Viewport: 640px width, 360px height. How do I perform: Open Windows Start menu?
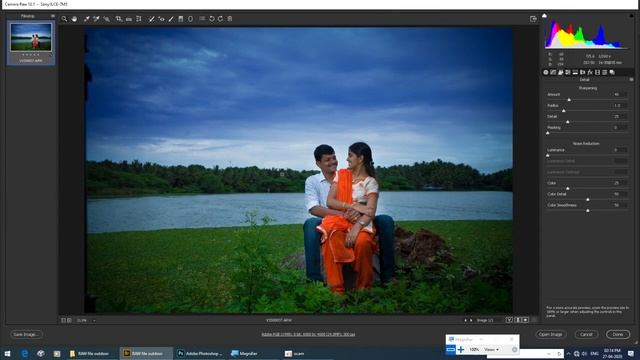click(x=7, y=353)
